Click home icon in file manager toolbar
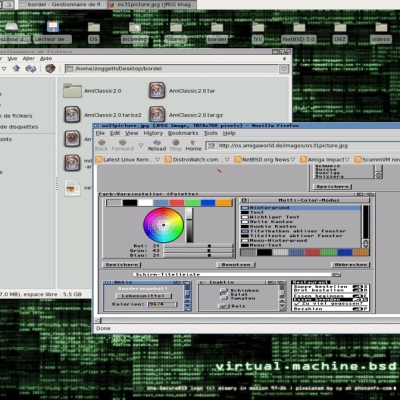The width and height of the screenshot is (400, 400). (x=50, y=69)
